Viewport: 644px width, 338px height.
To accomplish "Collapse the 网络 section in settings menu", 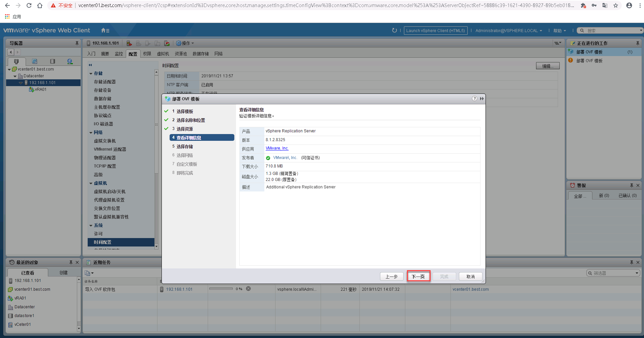I will point(91,133).
